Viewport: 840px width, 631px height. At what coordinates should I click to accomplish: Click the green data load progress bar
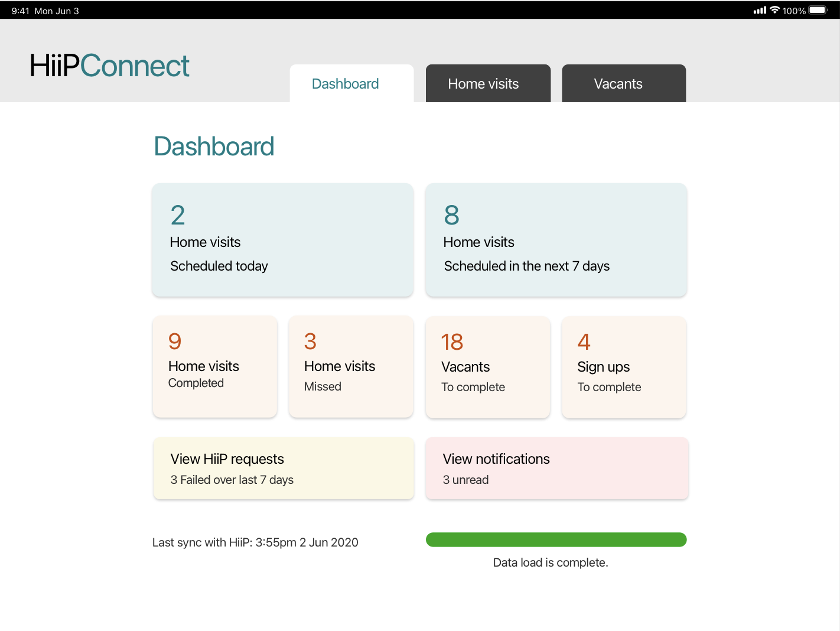coord(556,539)
